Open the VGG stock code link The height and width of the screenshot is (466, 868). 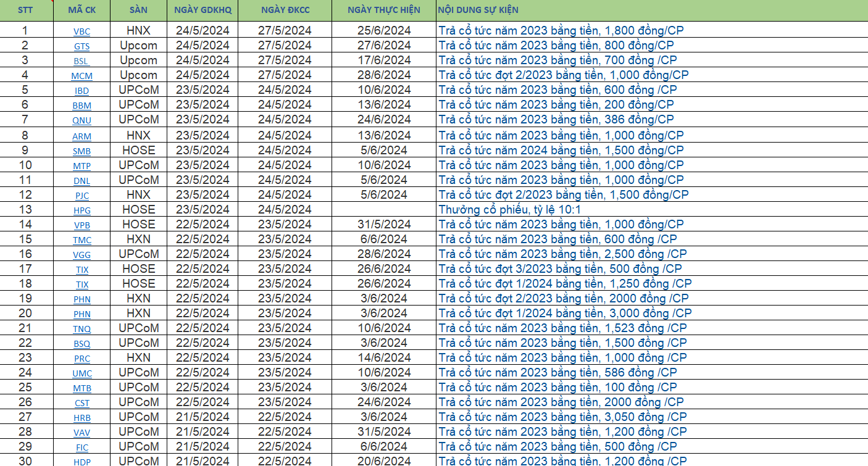pyautogui.click(x=81, y=255)
